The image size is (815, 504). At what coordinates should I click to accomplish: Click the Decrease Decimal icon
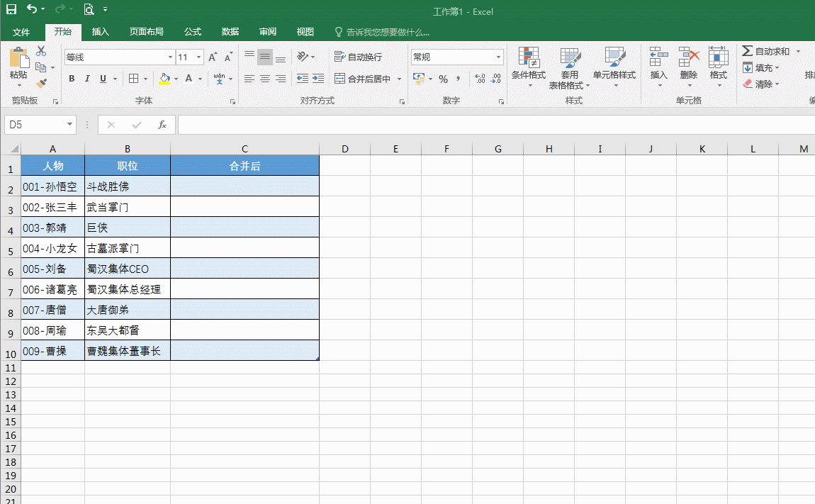pos(495,79)
